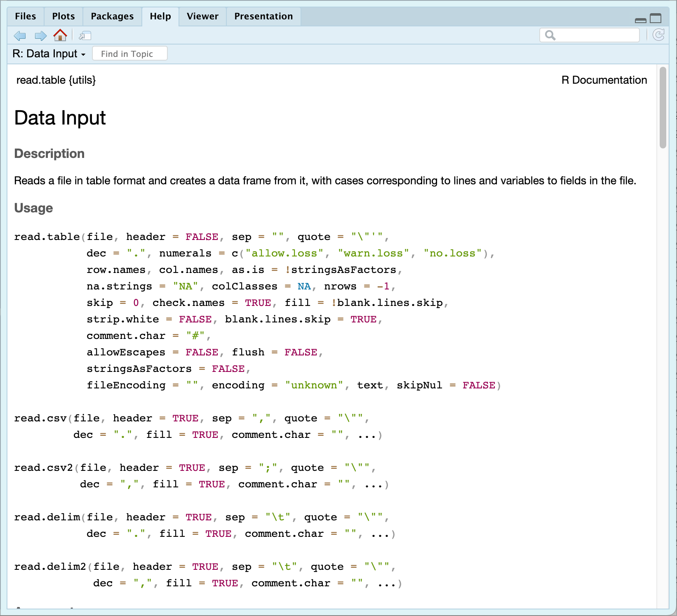Click 'read.csv2' in the usage code
The image size is (677, 616).
pos(44,468)
